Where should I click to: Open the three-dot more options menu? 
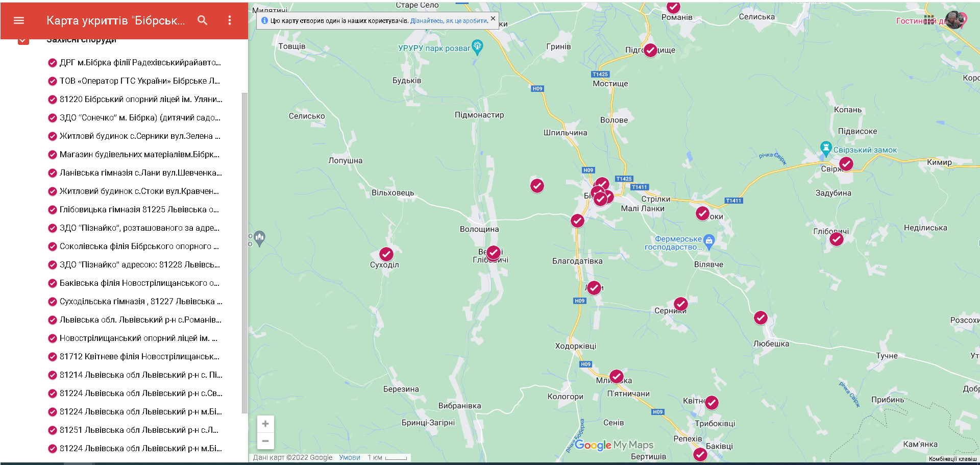coord(230,20)
